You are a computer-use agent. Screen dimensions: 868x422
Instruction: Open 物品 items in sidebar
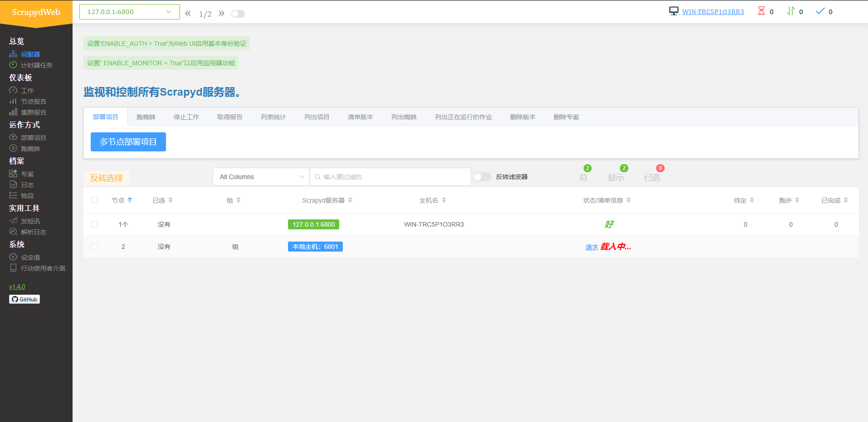(22, 196)
